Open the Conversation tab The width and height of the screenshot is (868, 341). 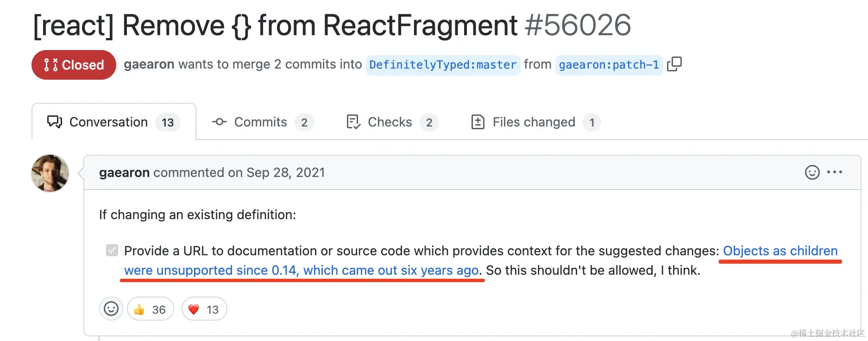113,122
